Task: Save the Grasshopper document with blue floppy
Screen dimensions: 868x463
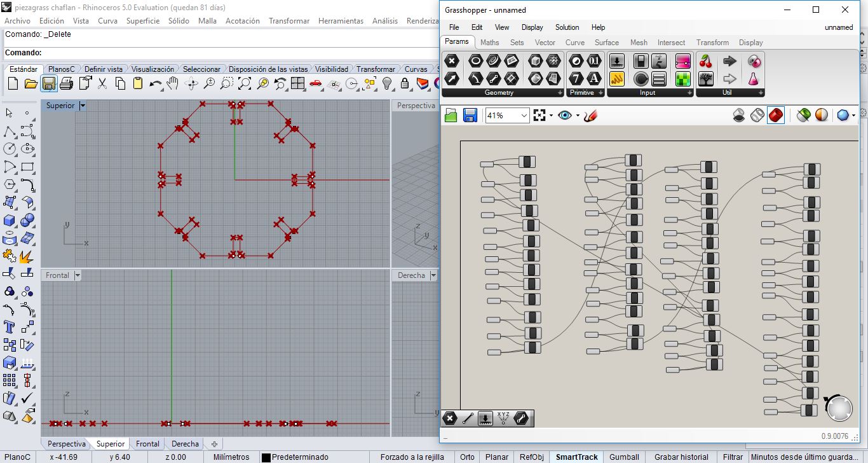Action: point(470,115)
